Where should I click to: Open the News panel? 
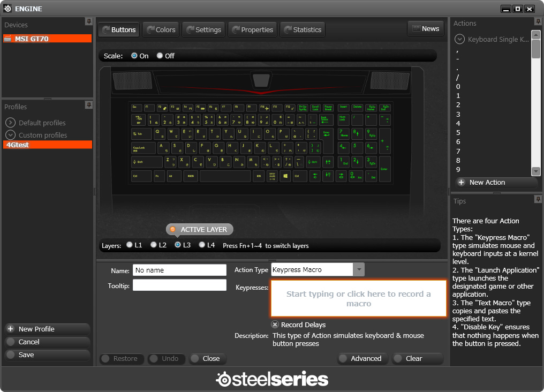coord(426,29)
